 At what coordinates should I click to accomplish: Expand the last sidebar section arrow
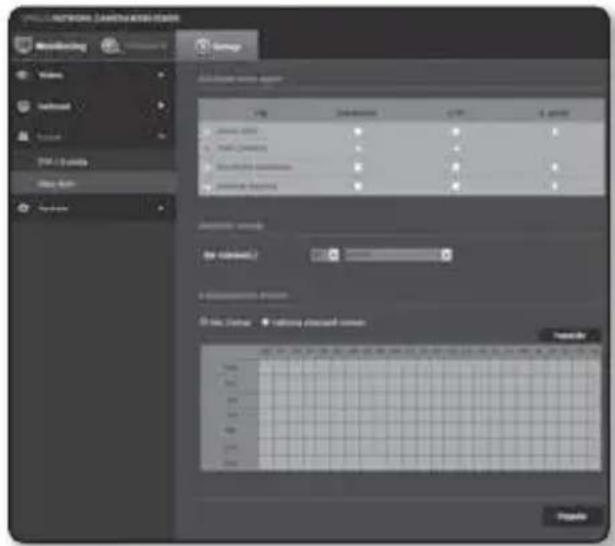[x=161, y=208]
